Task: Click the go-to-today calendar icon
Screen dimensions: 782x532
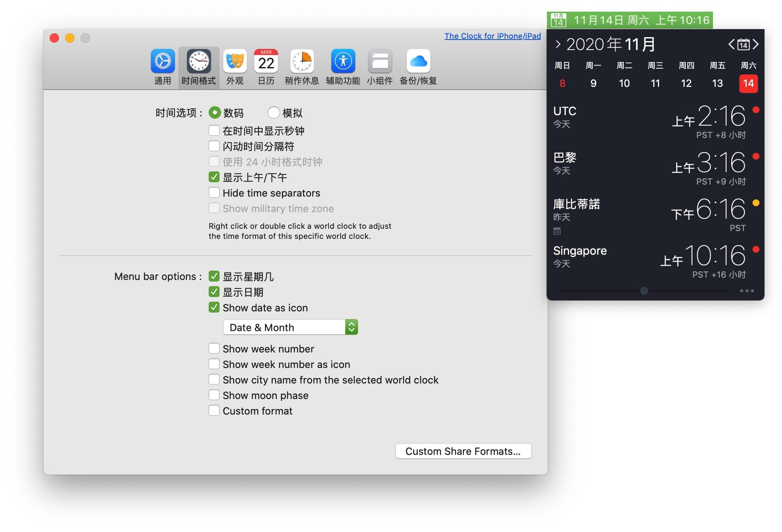Action: tap(743, 44)
